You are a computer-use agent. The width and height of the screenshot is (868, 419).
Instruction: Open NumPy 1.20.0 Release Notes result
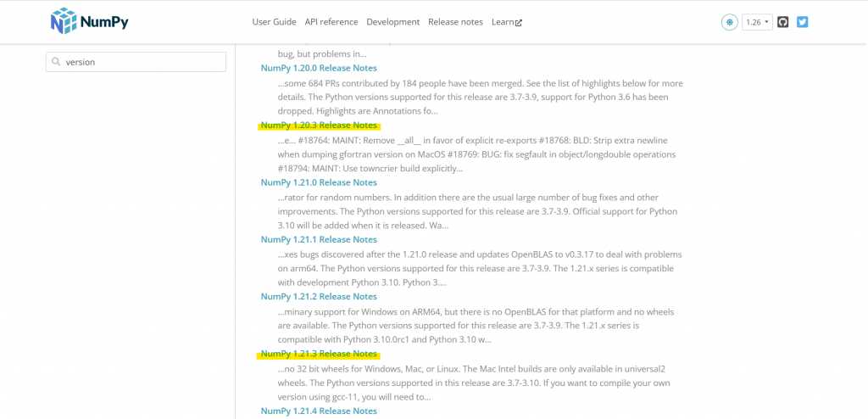click(319, 68)
